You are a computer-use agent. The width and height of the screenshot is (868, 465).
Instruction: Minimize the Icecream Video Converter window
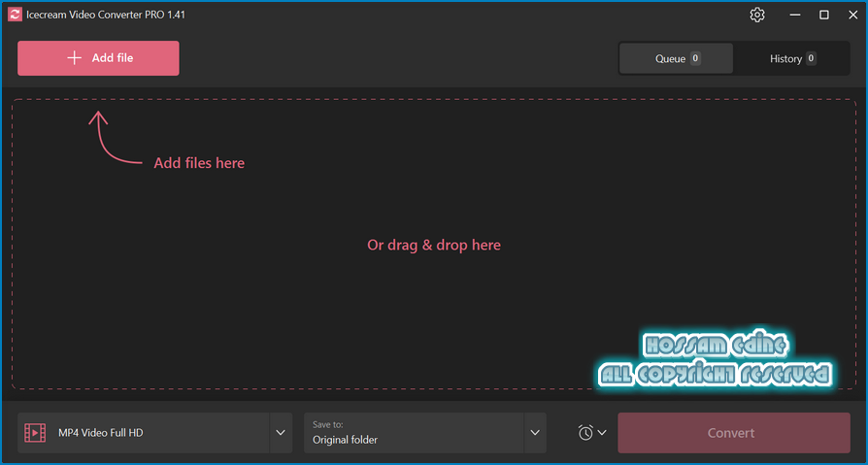tap(795, 15)
